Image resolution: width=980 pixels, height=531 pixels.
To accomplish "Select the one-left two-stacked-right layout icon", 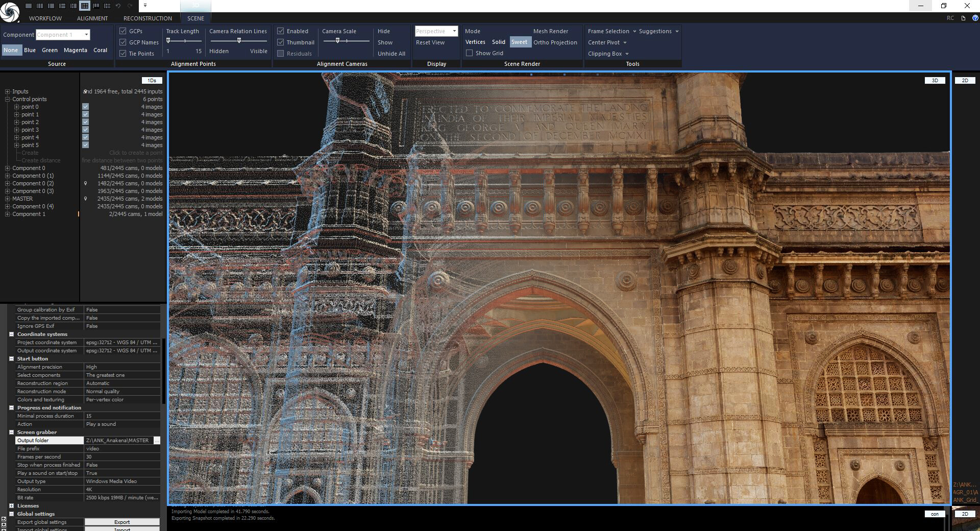I will coord(62,6).
